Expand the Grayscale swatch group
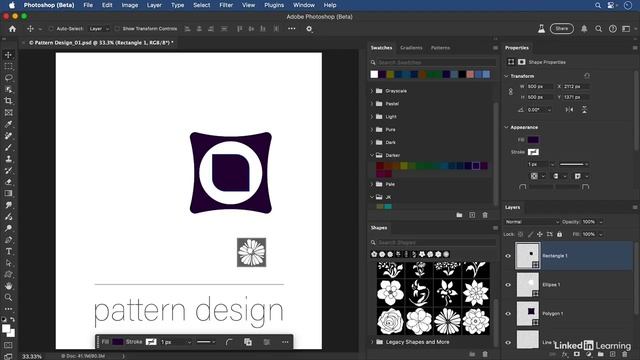The height and width of the screenshot is (360, 640). pyautogui.click(x=372, y=91)
